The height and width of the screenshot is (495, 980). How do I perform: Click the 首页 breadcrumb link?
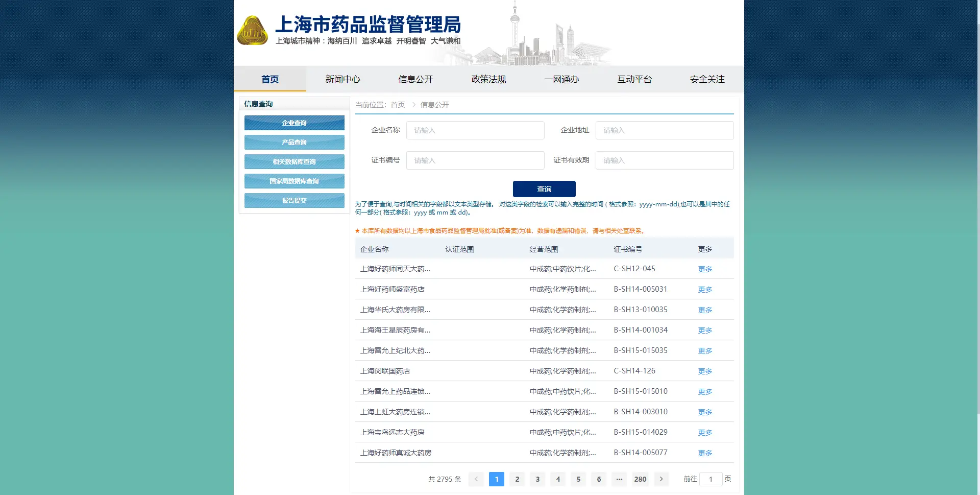[x=398, y=105]
